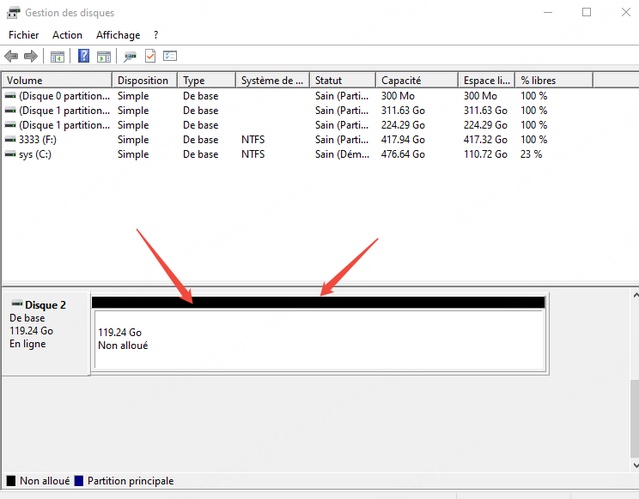This screenshot has height=499, width=639.
Task: Click the list settings toolbar icon
Action: point(170,56)
